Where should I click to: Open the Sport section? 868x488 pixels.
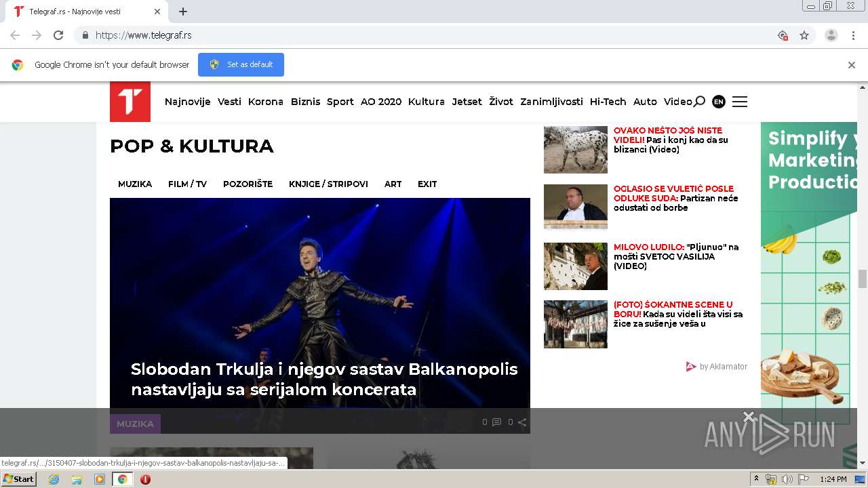(340, 102)
